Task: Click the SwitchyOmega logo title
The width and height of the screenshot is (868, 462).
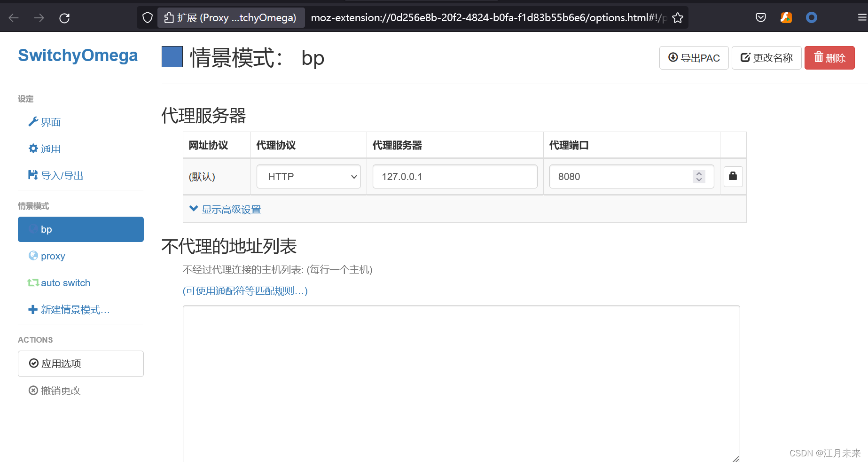Action: tap(78, 55)
